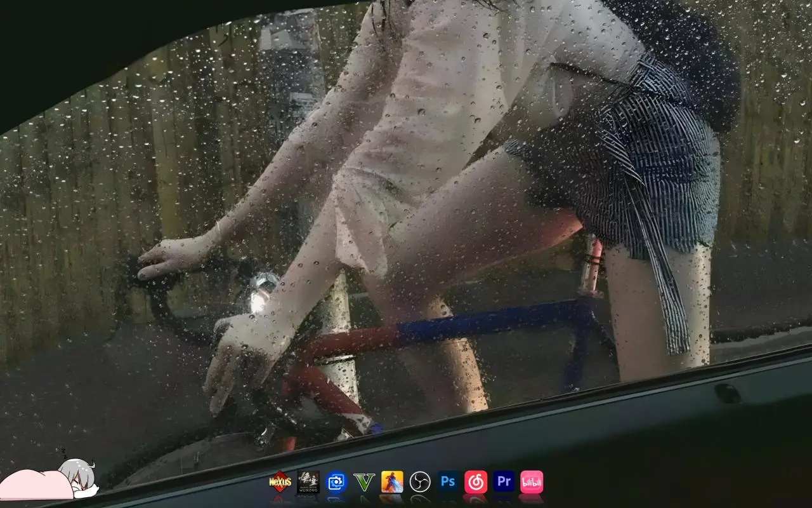
Task: Open NetEase Cloud Music from the dock
Action: pos(476,482)
